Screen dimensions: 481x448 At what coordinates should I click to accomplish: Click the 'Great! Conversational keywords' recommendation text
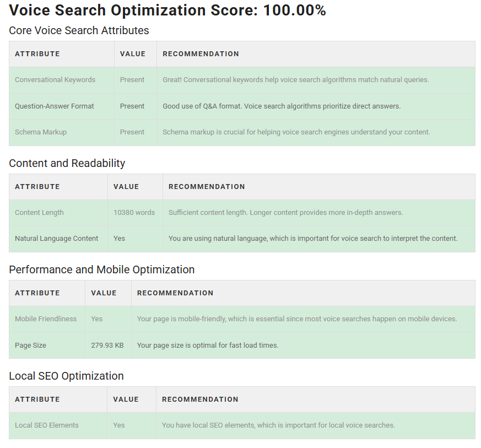[x=295, y=80]
